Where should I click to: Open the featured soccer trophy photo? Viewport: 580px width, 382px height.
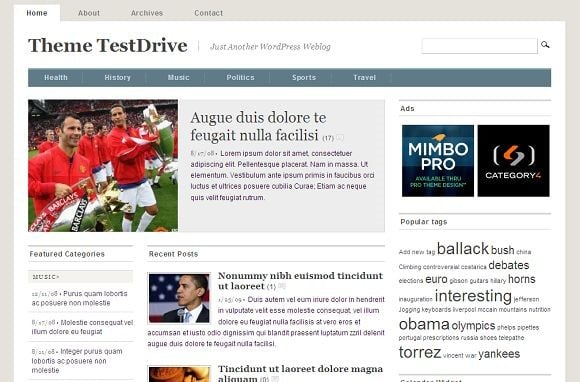pyautogui.click(x=103, y=166)
